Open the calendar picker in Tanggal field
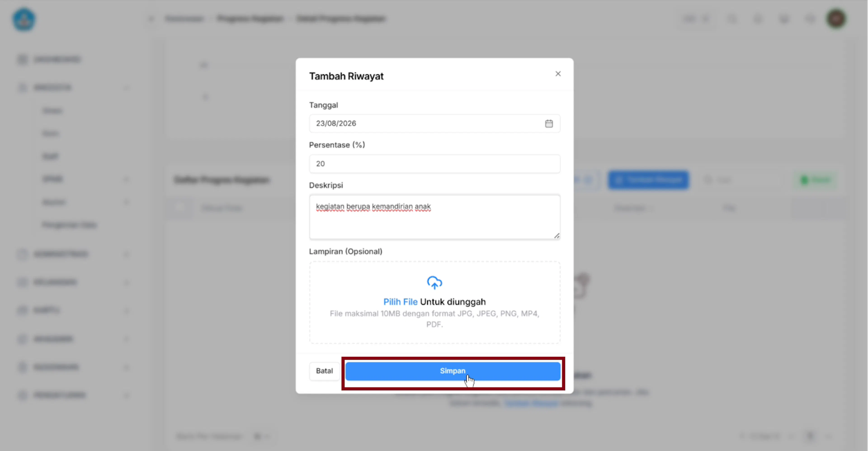The image size is (868, 451). point(549,123)
